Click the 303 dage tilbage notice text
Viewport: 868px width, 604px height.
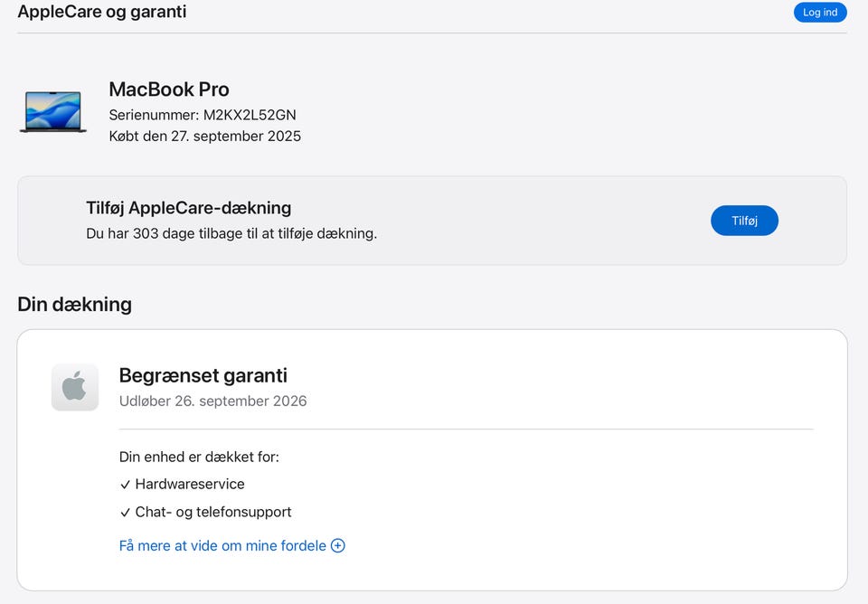point(231,233)
